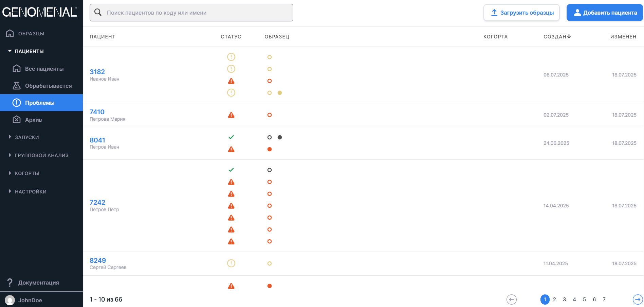This screenshot has width=644, height=307.
Task: Collapse the Пациенты sidebar section
Action: tap(10, 51)
